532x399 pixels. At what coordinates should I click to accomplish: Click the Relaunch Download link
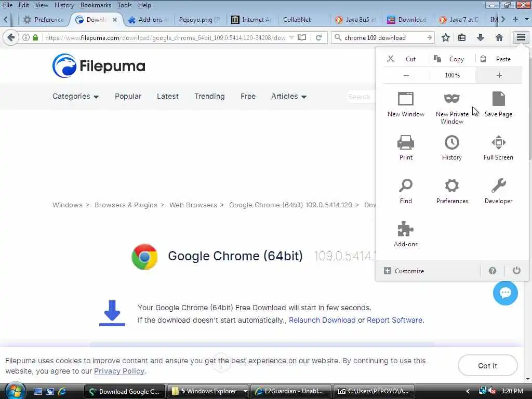322,320
